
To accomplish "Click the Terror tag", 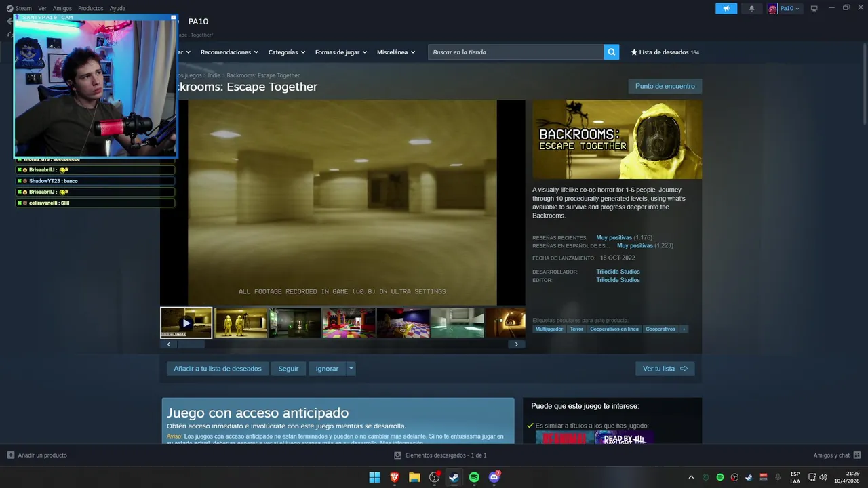I will tap(576, 329).
